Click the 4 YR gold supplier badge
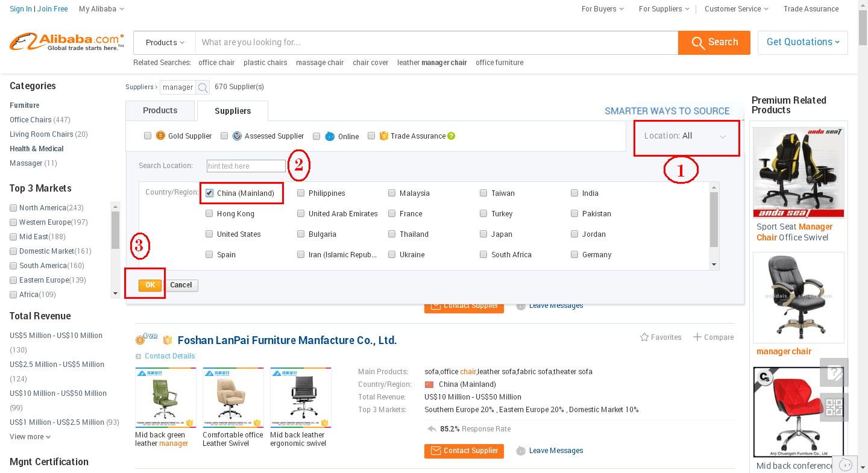The width and height of the screenshot is (868, 473). pos(146,339)
